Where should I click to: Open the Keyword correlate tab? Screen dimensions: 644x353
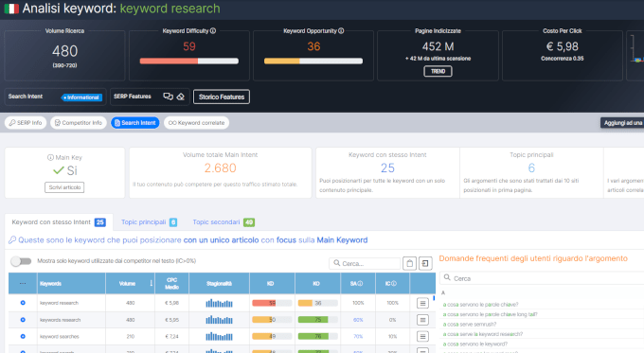(196, 123)
